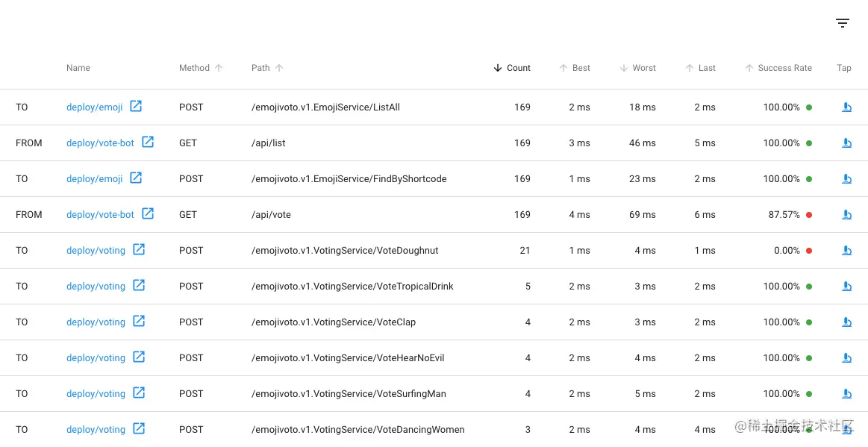Select the Name column header
This screenshot has height=447, width=868.
tap(78, 68)
